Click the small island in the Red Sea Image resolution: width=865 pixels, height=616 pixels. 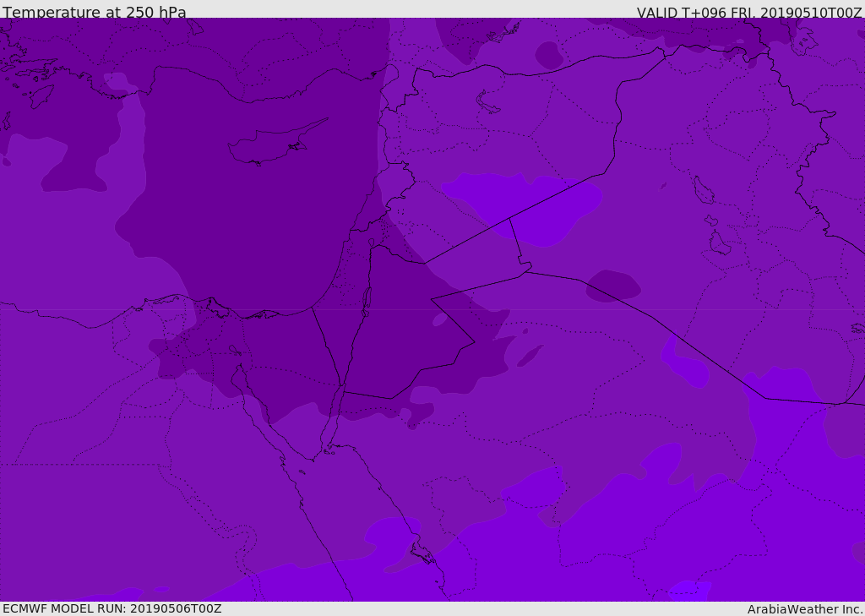(x=422, y=553)
